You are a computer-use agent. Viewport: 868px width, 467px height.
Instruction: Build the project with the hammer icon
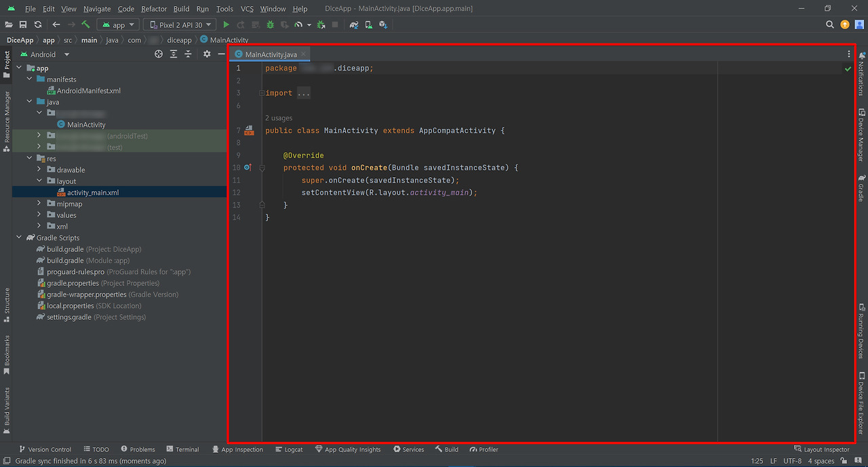point(86,24)
